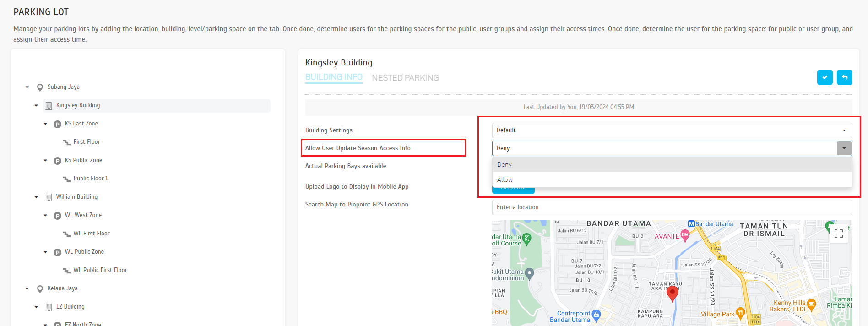Select WL Public First Floor item
868x326 pixels.
coord(100,270)
